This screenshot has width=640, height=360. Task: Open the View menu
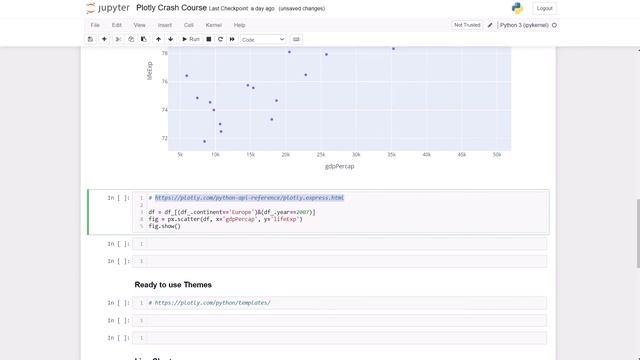click(140, 25)
